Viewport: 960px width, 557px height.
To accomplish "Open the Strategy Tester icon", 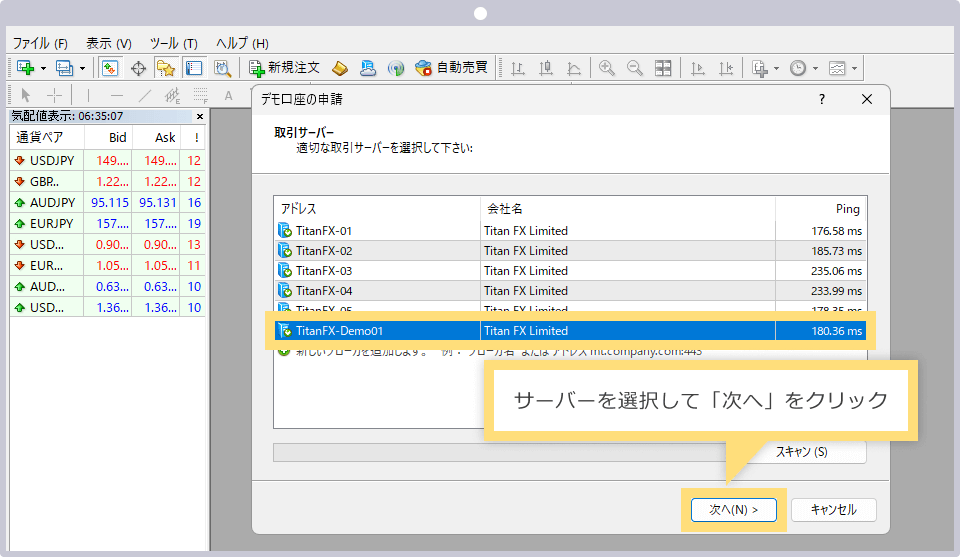I will click(x=222, y=68).
